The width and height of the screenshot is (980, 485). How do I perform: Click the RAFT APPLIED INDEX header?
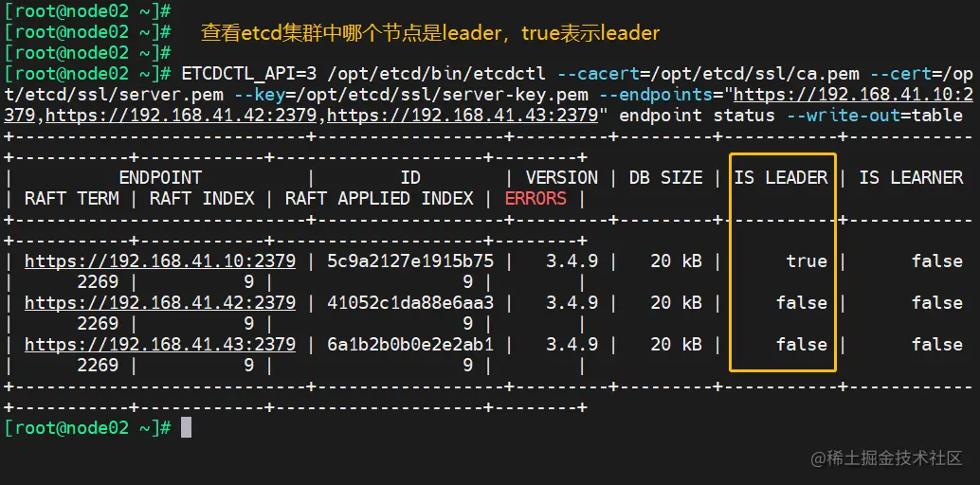(379, 199)
